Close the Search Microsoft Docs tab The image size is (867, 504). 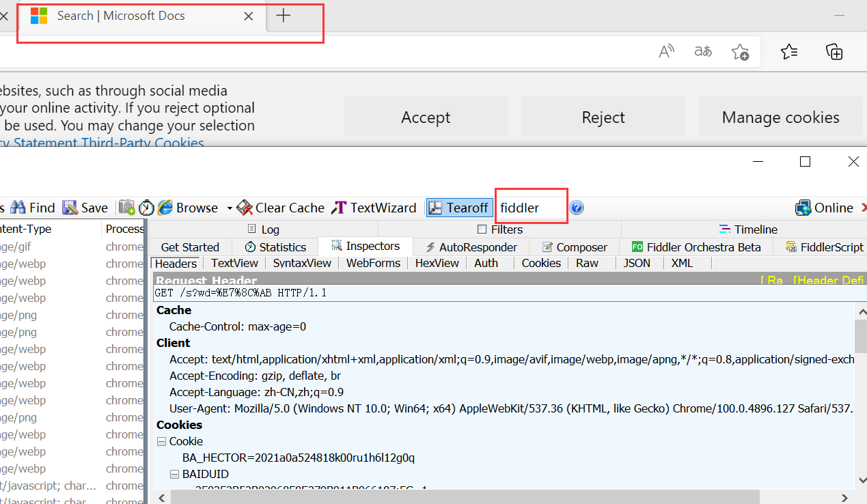tap(249, 16)
